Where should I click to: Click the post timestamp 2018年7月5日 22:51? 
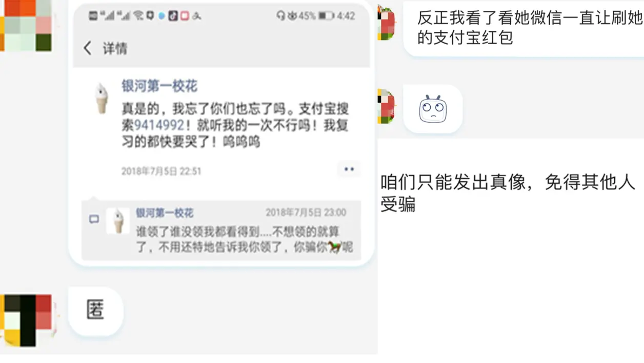point(161,171)
